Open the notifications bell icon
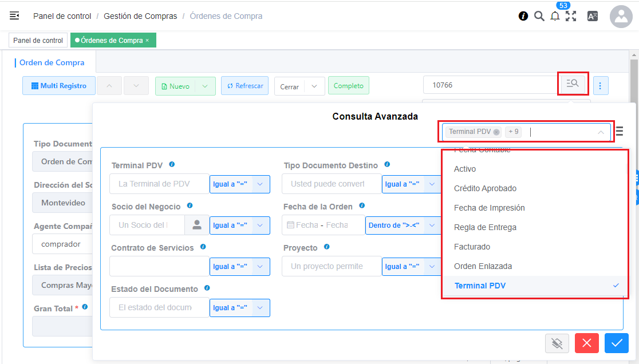639x364 pixels. [x=554, y=16]
